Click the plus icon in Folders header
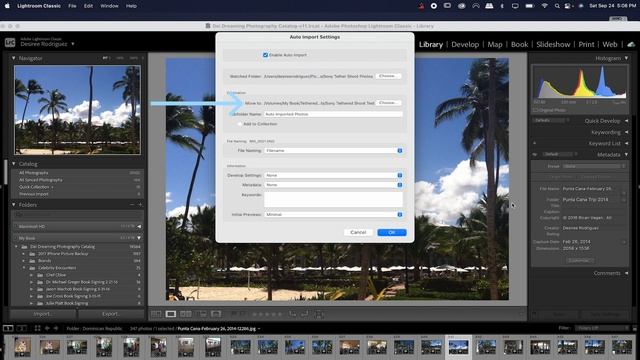The image size is (640, 360). (x=140, y=204)
